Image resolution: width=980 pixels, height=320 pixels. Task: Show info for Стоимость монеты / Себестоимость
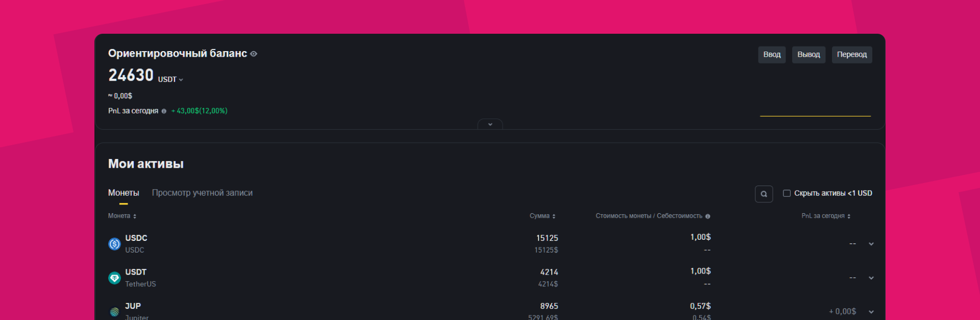[x=707, y=216]
